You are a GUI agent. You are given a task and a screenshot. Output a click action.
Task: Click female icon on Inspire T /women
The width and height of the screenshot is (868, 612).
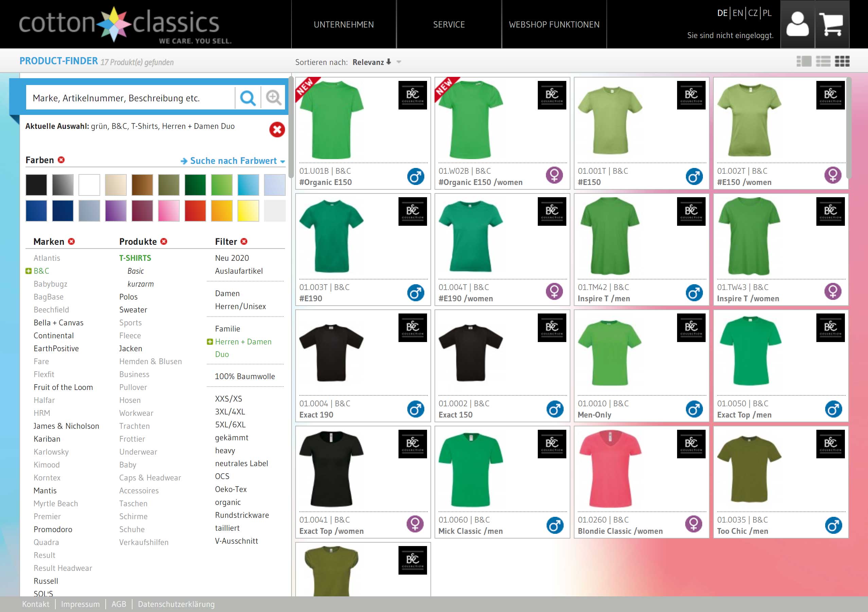click(833, 292)
